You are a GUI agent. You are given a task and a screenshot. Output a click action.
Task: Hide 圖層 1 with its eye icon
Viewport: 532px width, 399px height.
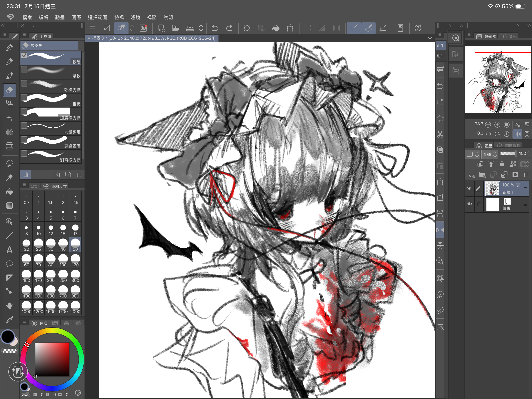point(469,188)
